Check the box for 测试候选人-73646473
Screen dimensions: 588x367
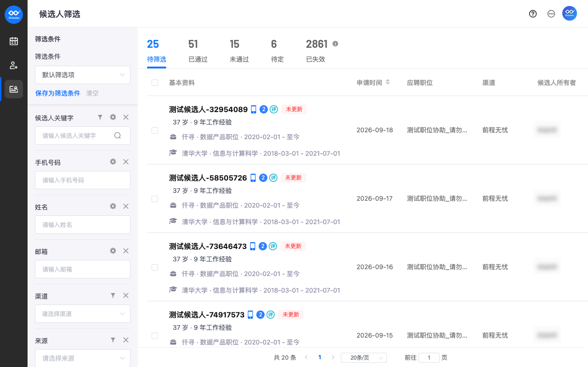point(155,267)
